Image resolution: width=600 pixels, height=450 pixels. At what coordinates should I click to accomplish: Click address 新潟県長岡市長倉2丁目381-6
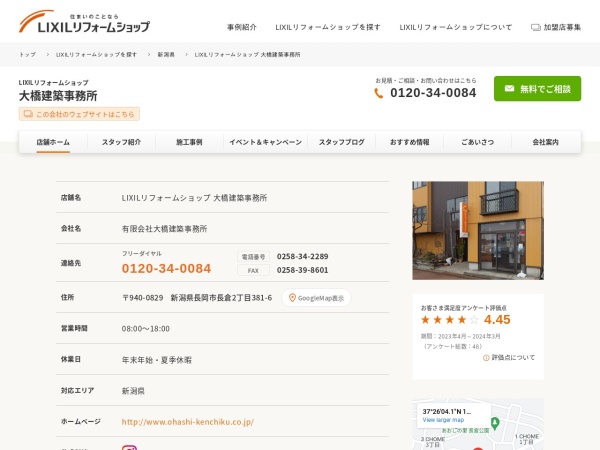point(221,298)
